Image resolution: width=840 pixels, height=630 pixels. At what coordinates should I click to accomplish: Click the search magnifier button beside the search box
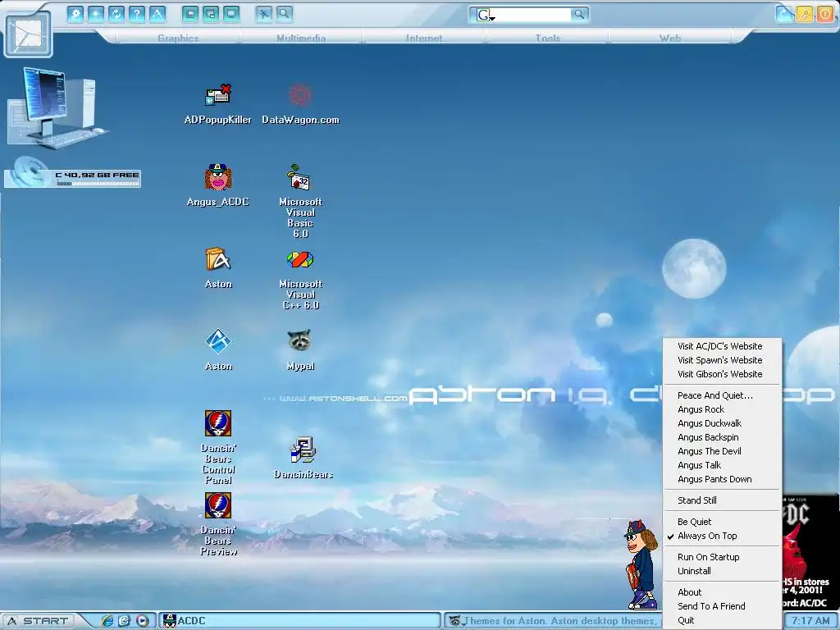pyautogui.click(x=578, y=15)
